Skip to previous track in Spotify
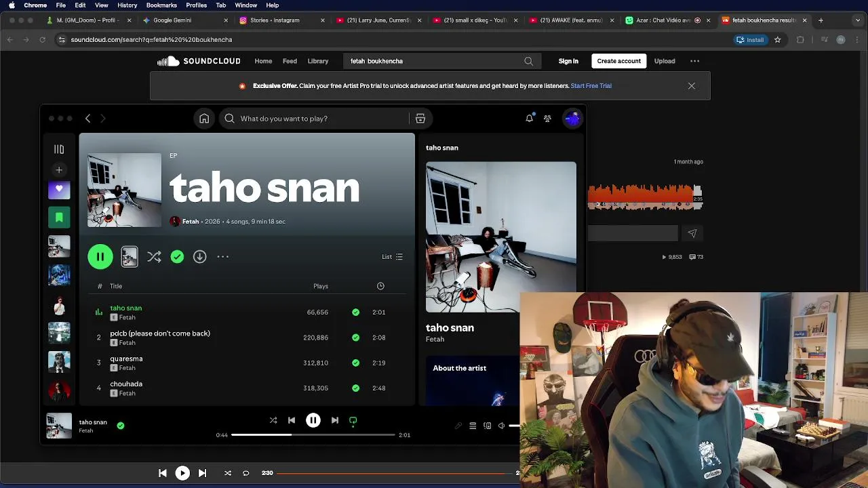 [292, 420]
